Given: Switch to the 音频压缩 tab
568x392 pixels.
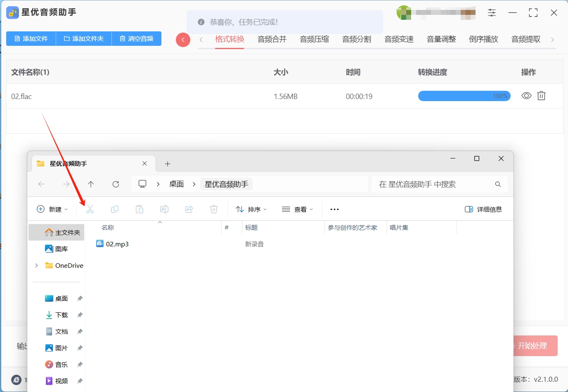Looking at the screenshot, I should point(315,39).
